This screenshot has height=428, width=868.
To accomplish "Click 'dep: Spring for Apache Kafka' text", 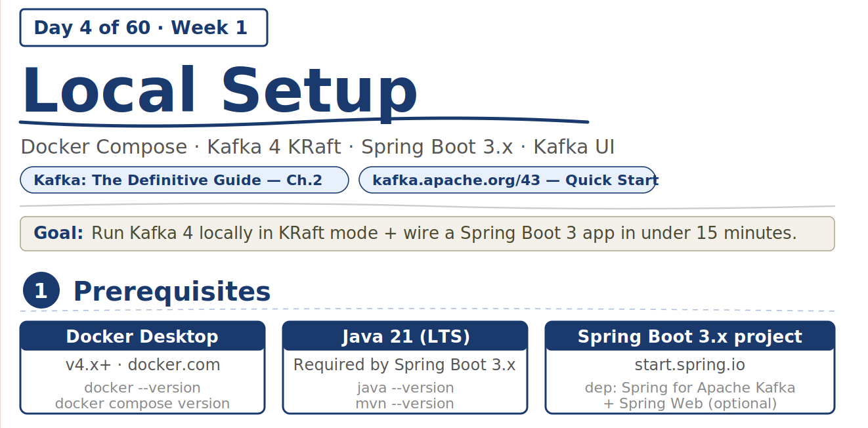I will 690,388.
